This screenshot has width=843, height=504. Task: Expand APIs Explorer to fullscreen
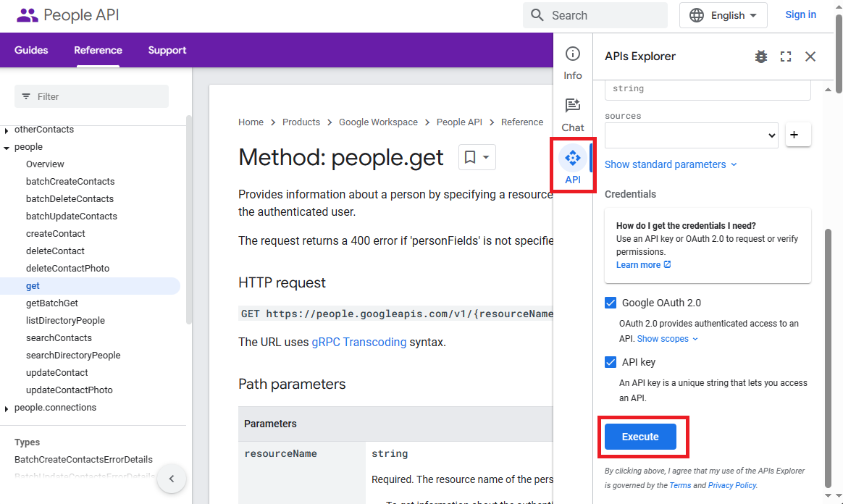(x=786, y=56)
